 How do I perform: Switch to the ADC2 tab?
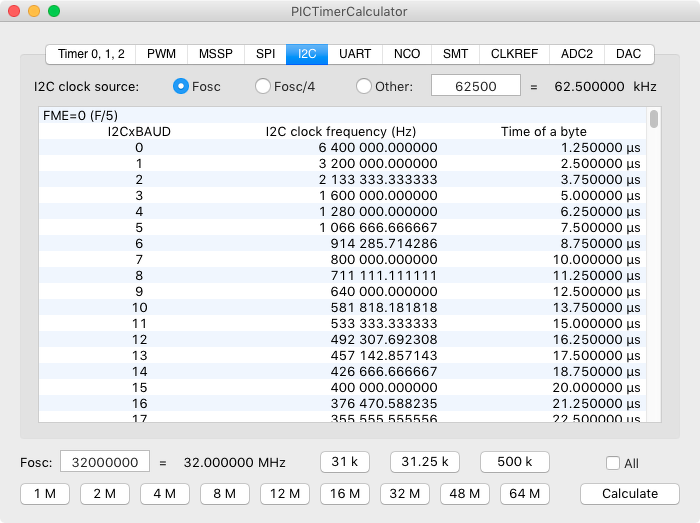coord(577,54)
